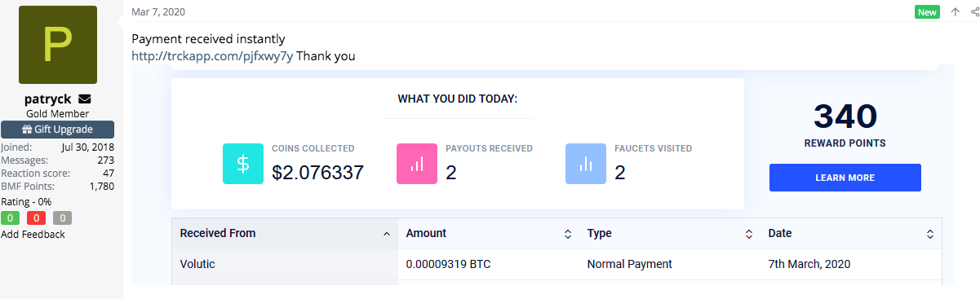The image size is (980, 299).
Task: Click the Add Feedback link
Action: point(33,234)
